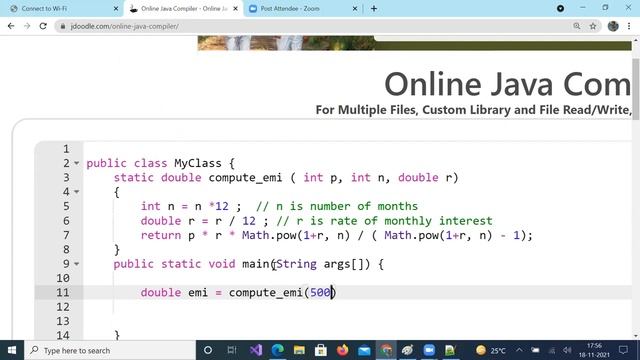Open Microsoft Store from the taskbar
640x360 pixels.
point(321,350)
